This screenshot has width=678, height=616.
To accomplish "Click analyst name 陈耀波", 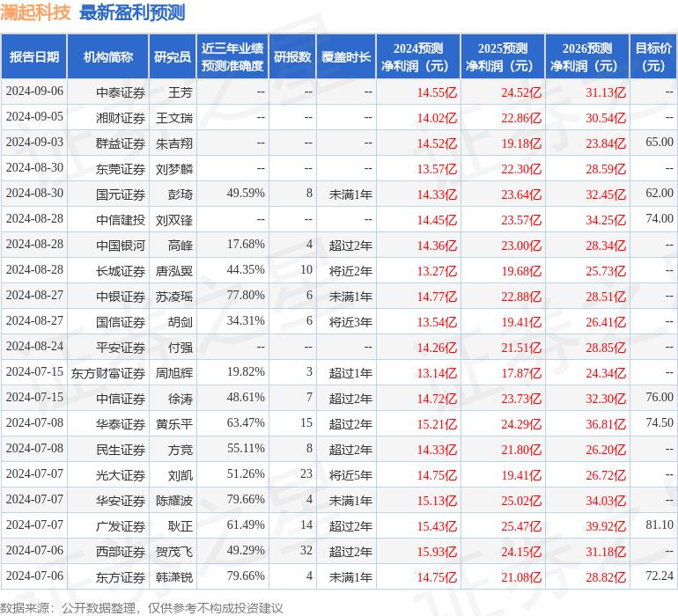I will (174, 500).
